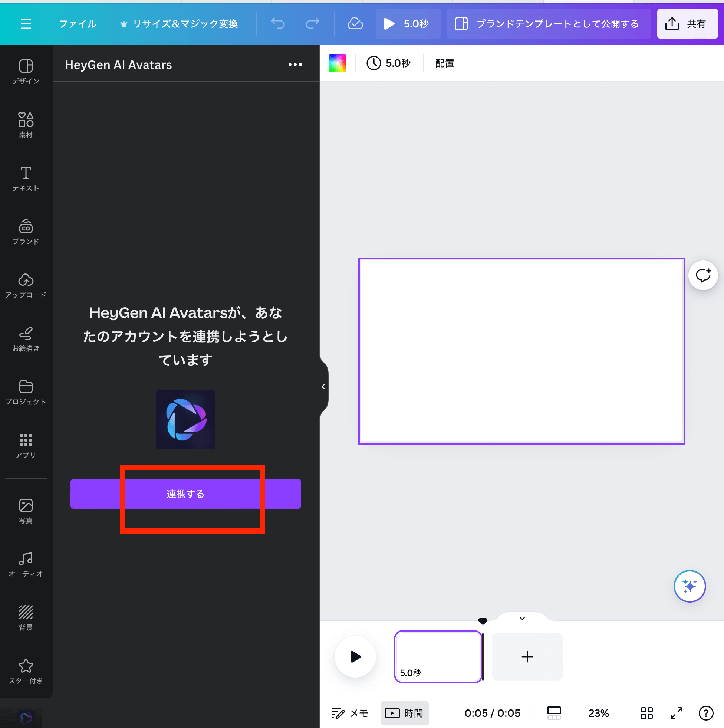The image size is (724, 728).
Task: Open the お絵描き draw tab
Action: tap(26, 339)
